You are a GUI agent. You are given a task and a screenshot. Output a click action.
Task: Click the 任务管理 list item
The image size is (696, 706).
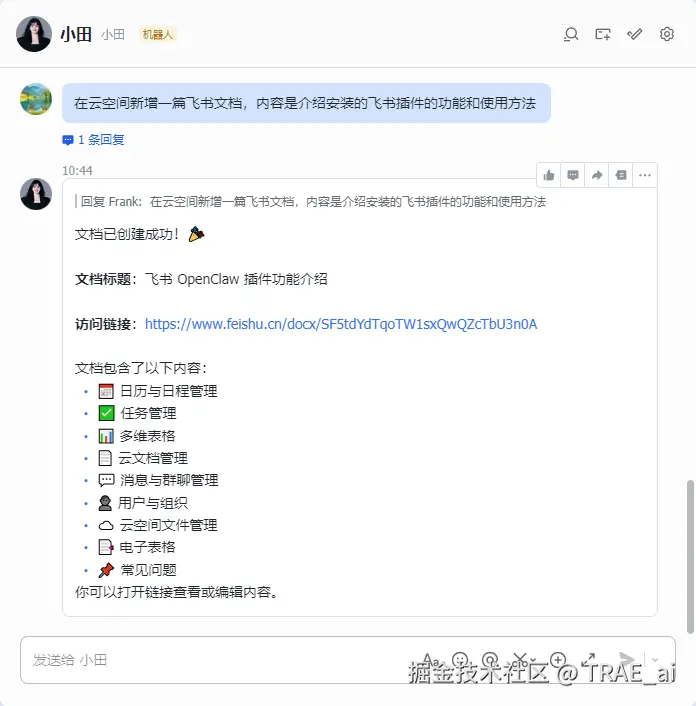(137, 413)
